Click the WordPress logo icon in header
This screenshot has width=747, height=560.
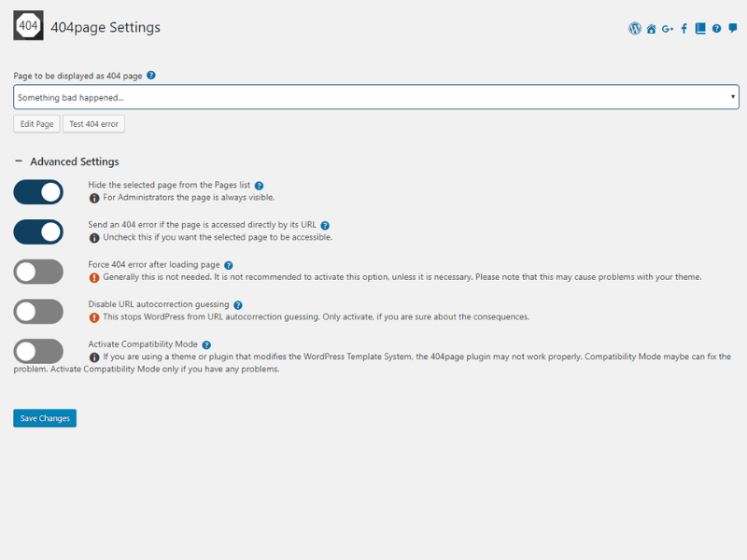coord(635,29)
